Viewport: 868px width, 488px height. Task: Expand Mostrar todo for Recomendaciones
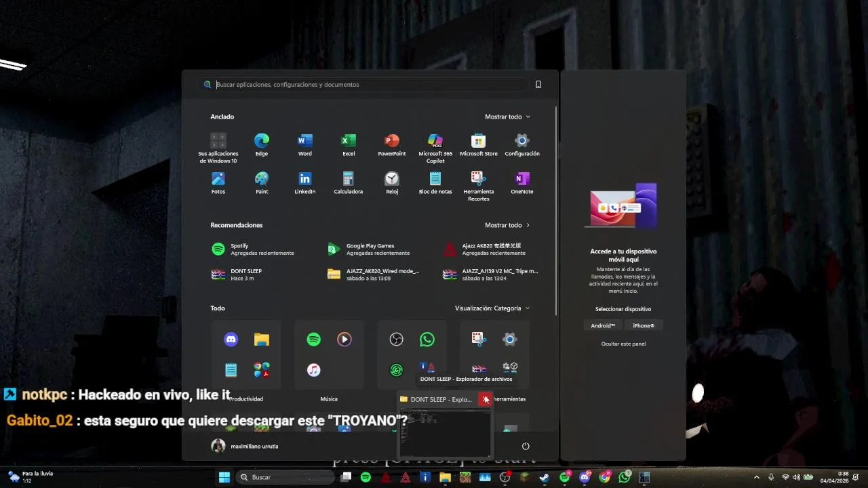[507, 225]
